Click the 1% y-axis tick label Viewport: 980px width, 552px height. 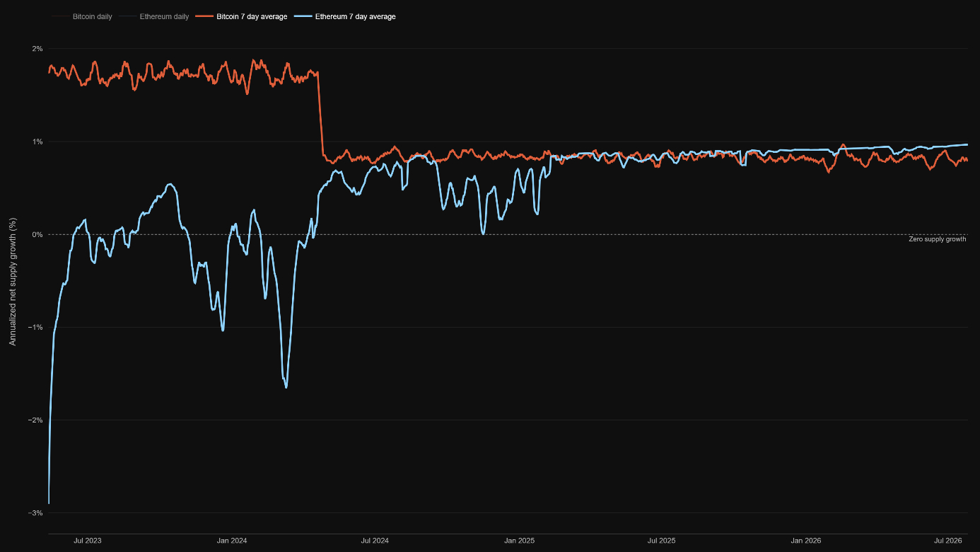(37, 142)
